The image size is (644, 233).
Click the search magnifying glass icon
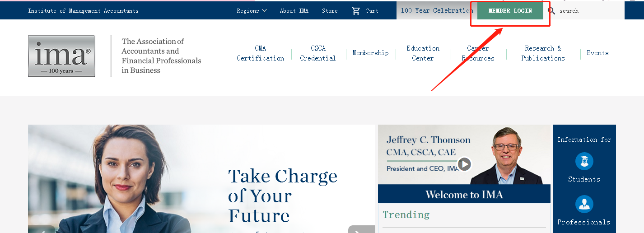tap(551, 11)
